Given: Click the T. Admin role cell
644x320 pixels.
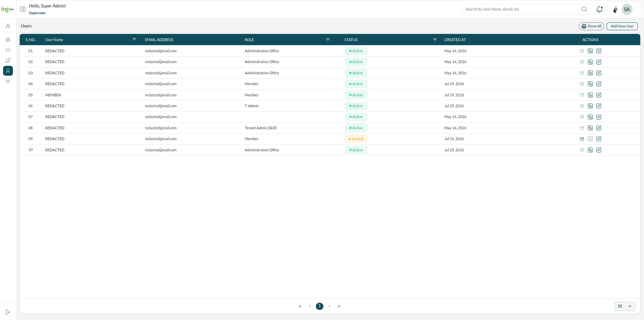Looking at the screenshot, I should click(x=252, y=106).
